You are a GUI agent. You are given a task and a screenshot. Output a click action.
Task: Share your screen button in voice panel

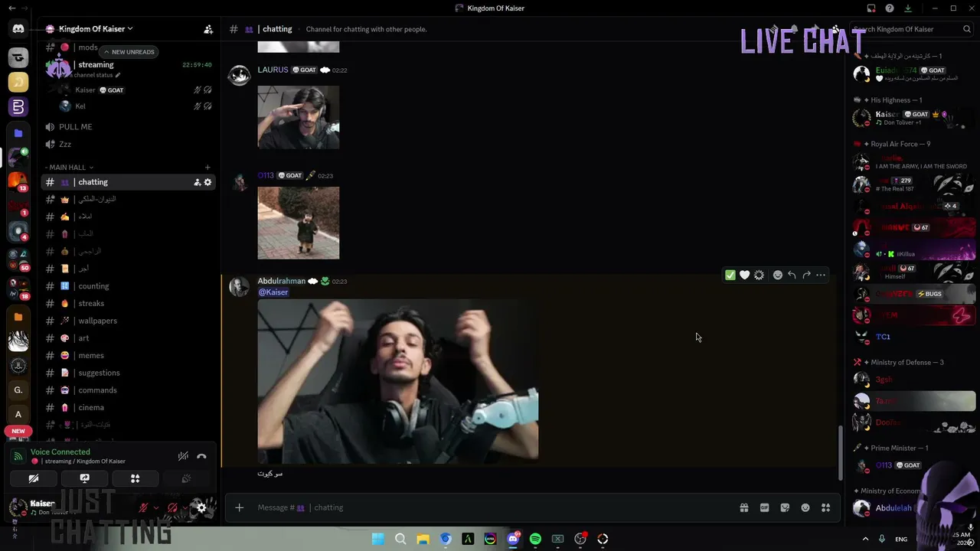coord(84,478)
